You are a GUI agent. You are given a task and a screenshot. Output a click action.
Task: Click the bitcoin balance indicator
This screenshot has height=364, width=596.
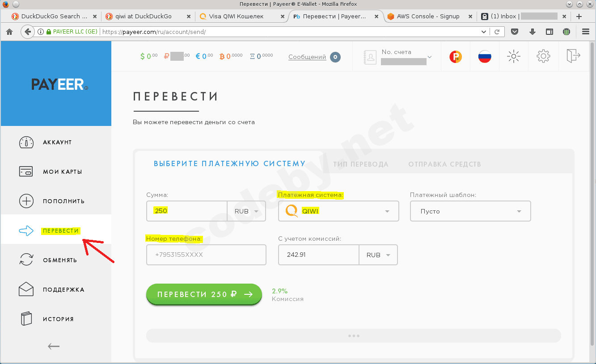(231, 57)
